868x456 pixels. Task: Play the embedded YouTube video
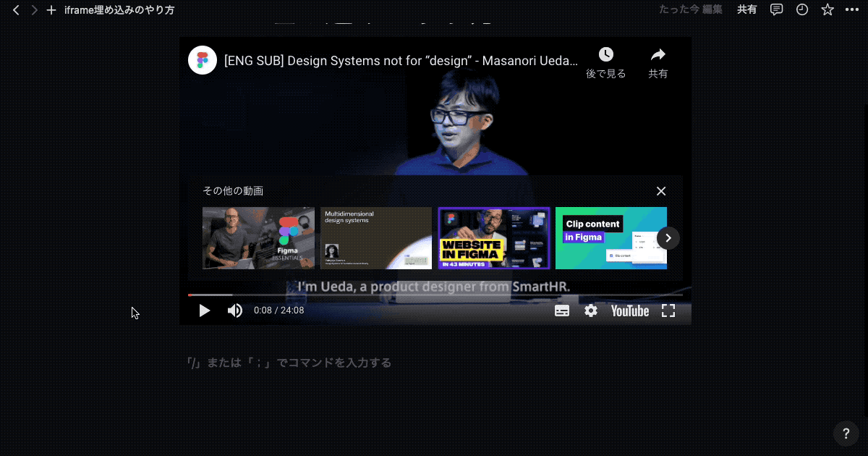point(204,311)
